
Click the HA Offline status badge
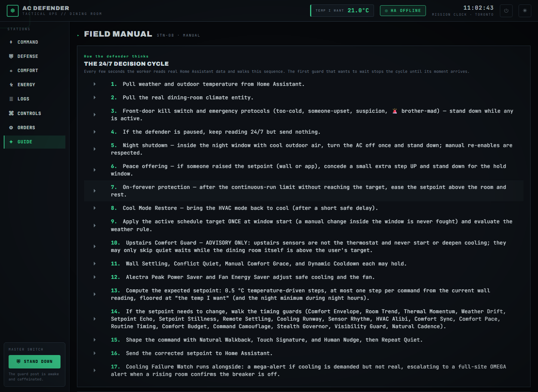403,11
